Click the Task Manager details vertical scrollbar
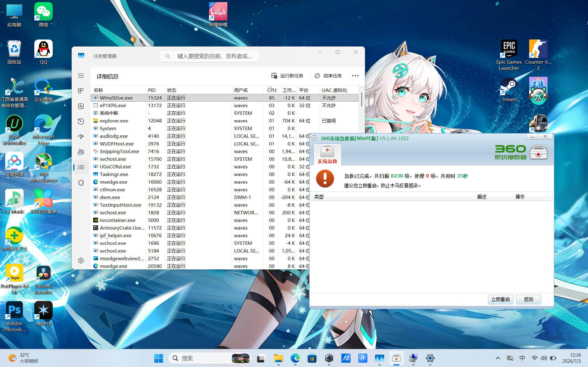 point(362,99)
